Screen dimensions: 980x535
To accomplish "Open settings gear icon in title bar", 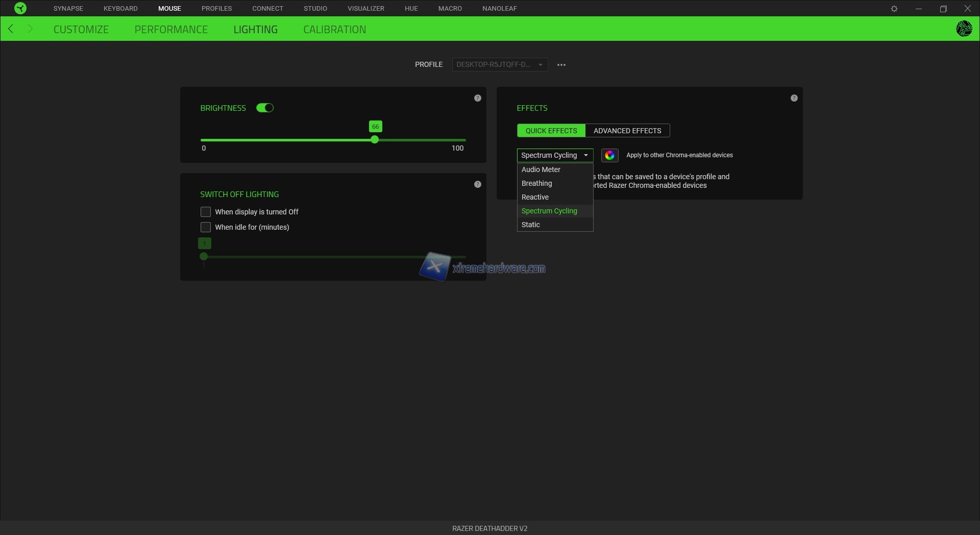I will click(894, 9).
